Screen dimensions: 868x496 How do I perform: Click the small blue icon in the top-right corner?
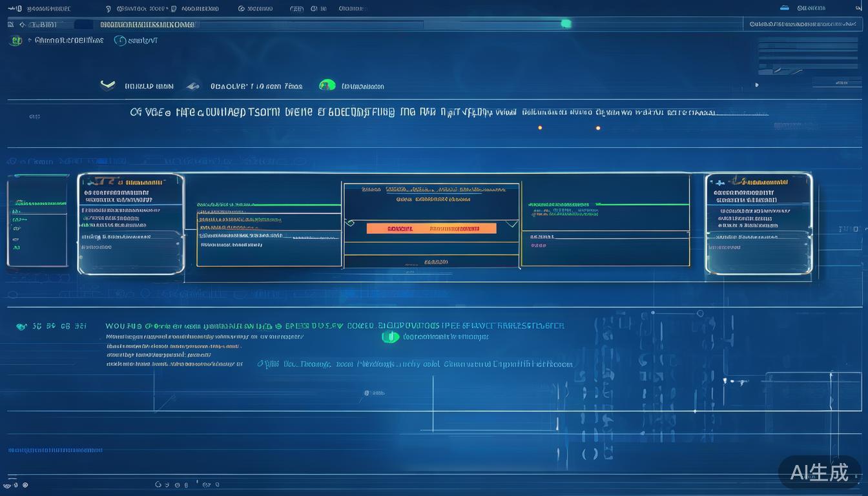(785, 8)
